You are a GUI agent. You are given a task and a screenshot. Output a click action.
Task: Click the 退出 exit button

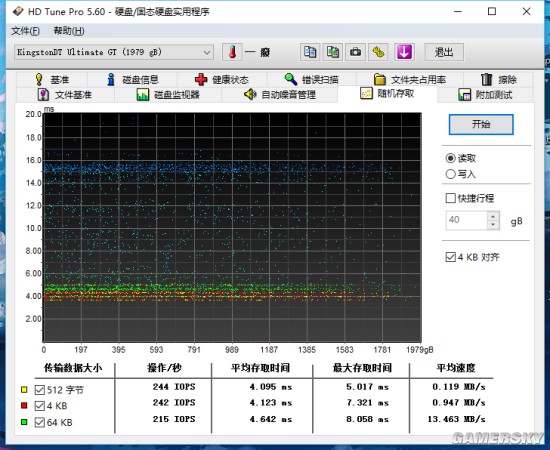coord(444,52)
